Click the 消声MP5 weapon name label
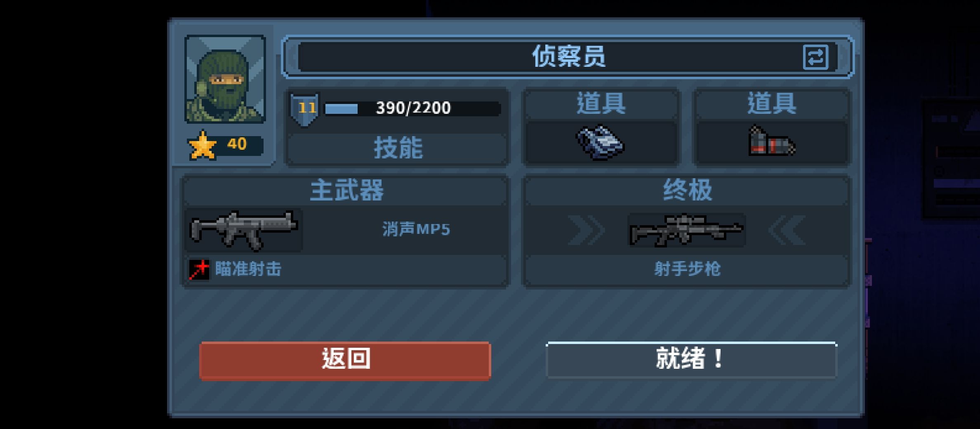This screenshot has height=429, width=980. point(416,229)
